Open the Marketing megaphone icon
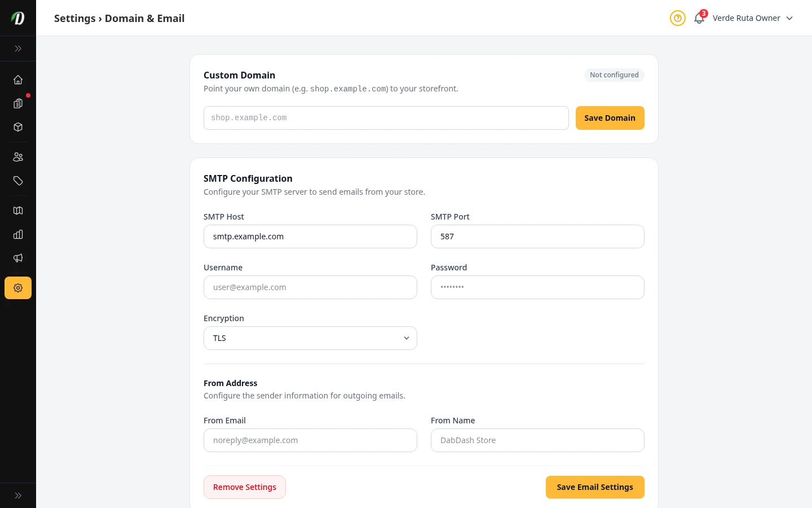 point(18,258)
